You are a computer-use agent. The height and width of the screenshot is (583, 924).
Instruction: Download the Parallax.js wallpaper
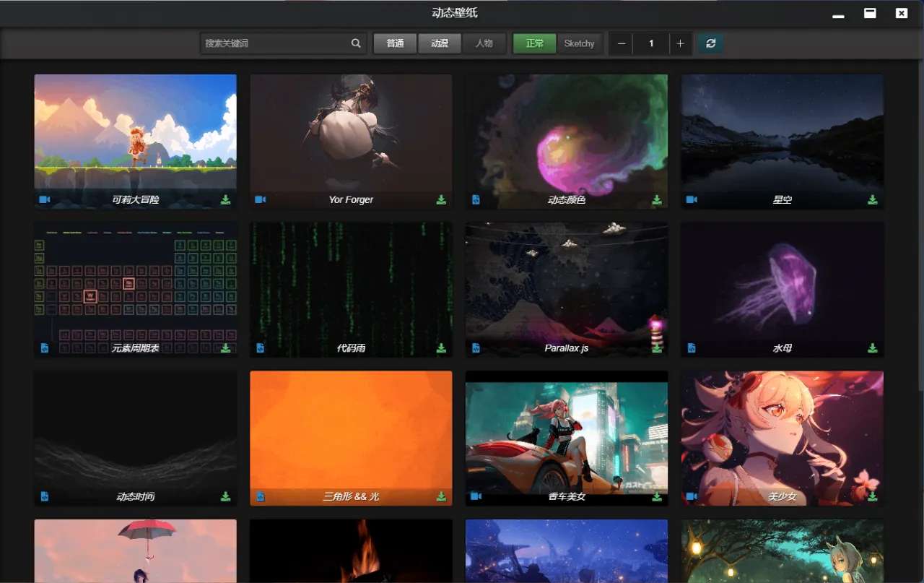657,348
